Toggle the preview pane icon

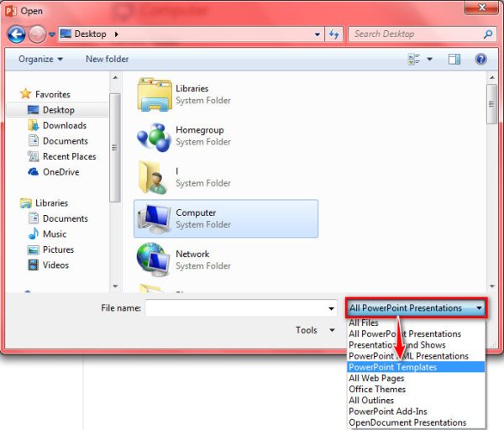[454, 59]
